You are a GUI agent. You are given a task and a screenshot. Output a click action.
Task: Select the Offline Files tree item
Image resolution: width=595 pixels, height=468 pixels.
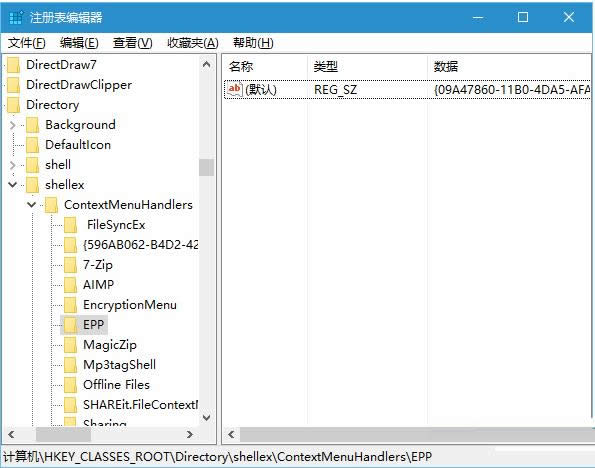coord(116,385)
